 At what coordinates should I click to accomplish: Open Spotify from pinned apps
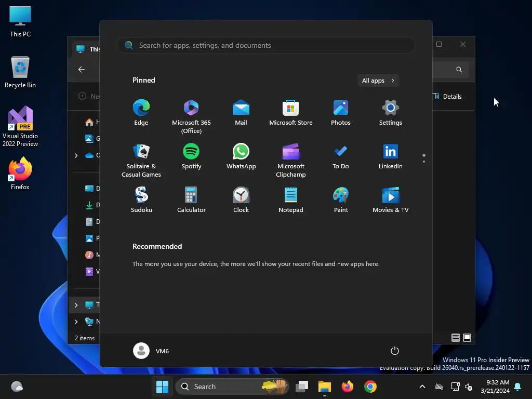click(x=191, y=156)
